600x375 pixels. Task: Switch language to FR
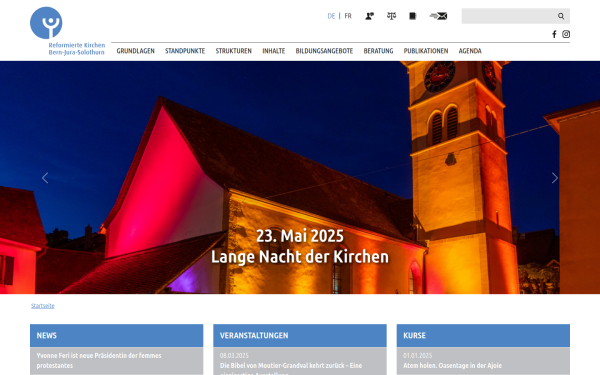click(348, 16)
